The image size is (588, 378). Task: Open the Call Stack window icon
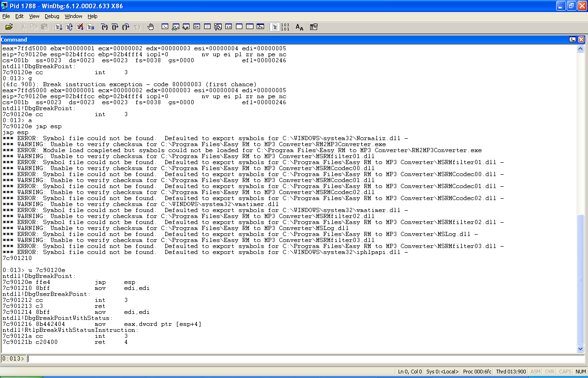pyautogui.click(x=218, y=27)
